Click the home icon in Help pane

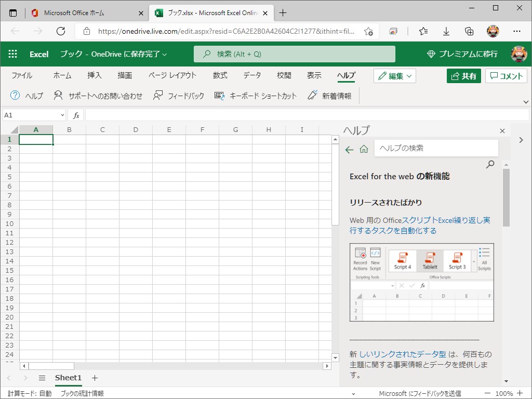pos(364,149)
